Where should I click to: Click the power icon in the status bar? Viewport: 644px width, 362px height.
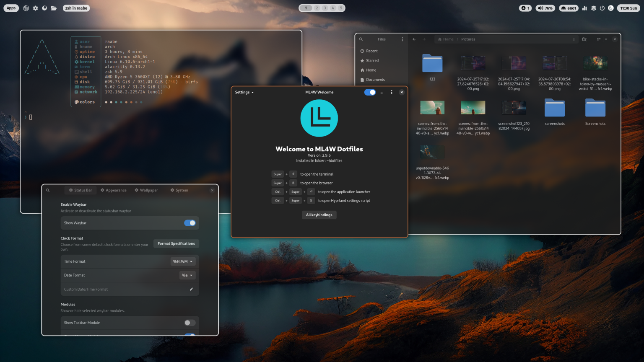pos(602,8)
